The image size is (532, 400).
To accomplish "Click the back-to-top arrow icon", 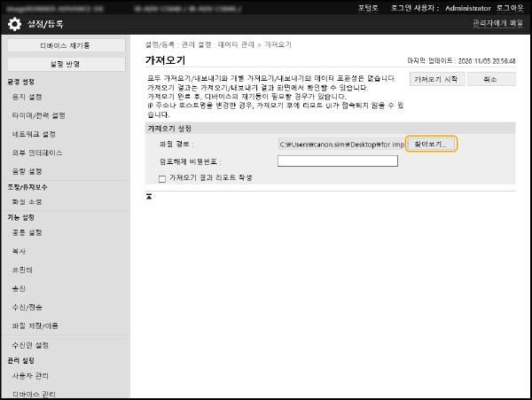I will pyautogui.click(x=150, y=196).
